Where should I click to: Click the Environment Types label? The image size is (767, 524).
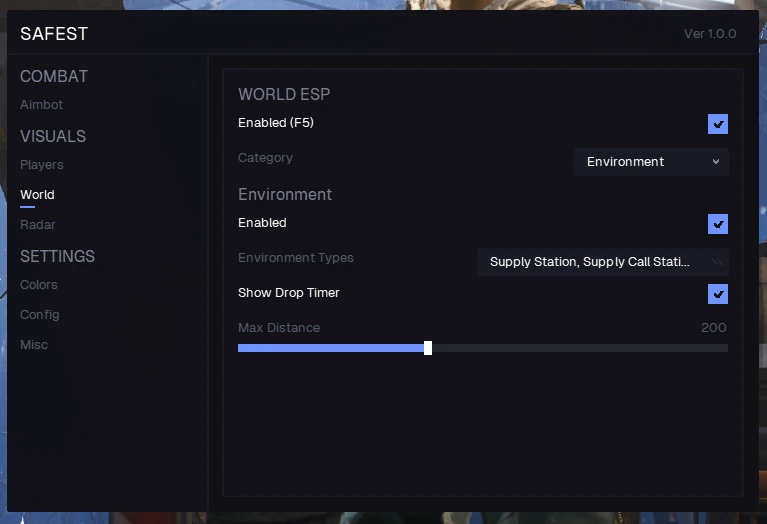295,258
